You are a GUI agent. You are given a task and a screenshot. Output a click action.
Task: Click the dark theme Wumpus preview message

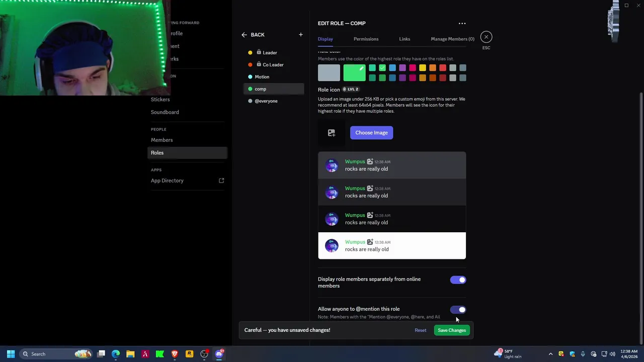coord(392,219)
